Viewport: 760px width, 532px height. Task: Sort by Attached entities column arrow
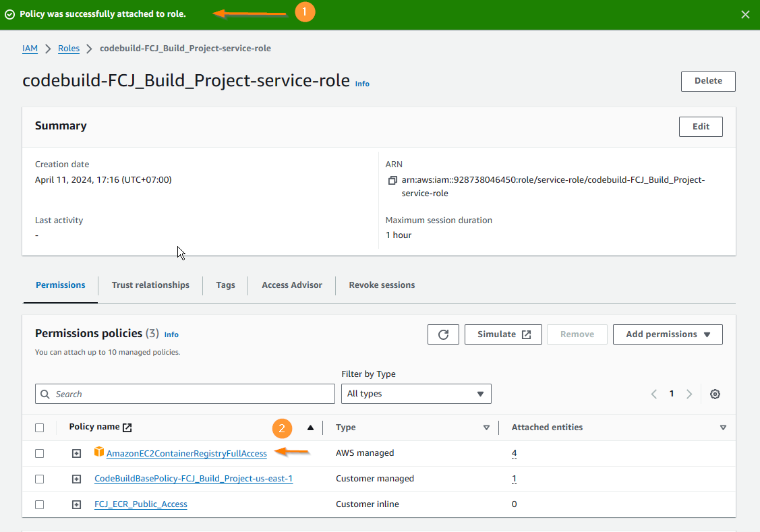click(x=723, y=427)
